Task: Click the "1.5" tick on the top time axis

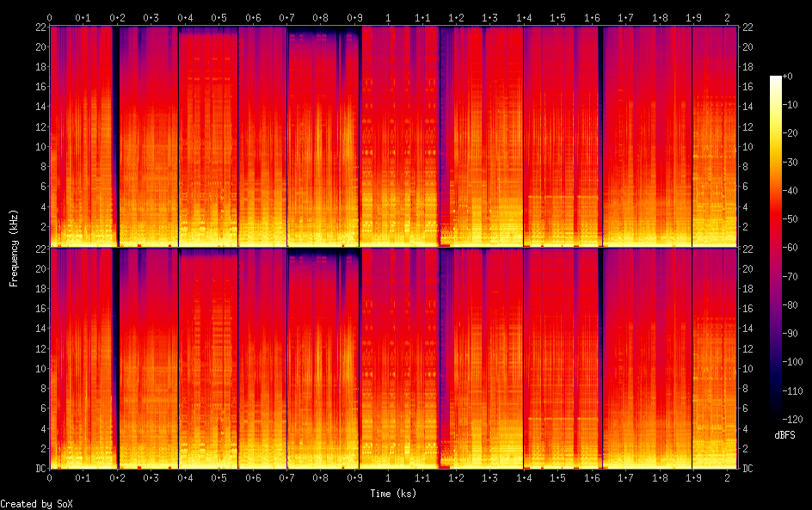Action: 557,18
